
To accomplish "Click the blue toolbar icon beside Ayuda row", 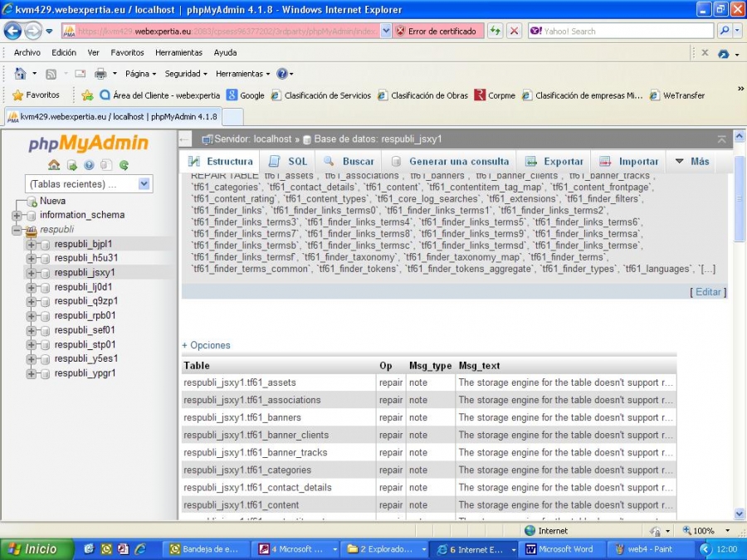I will click(724, 54).
